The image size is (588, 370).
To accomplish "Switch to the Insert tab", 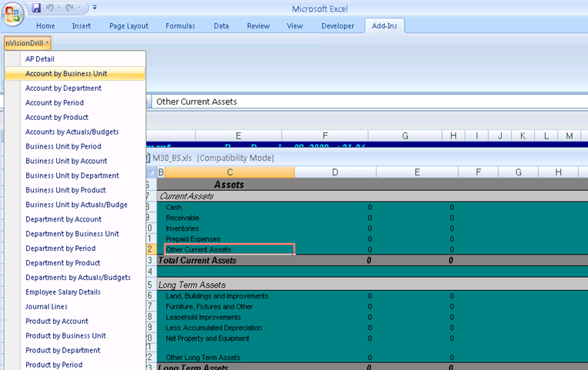I will click(81, 26).
